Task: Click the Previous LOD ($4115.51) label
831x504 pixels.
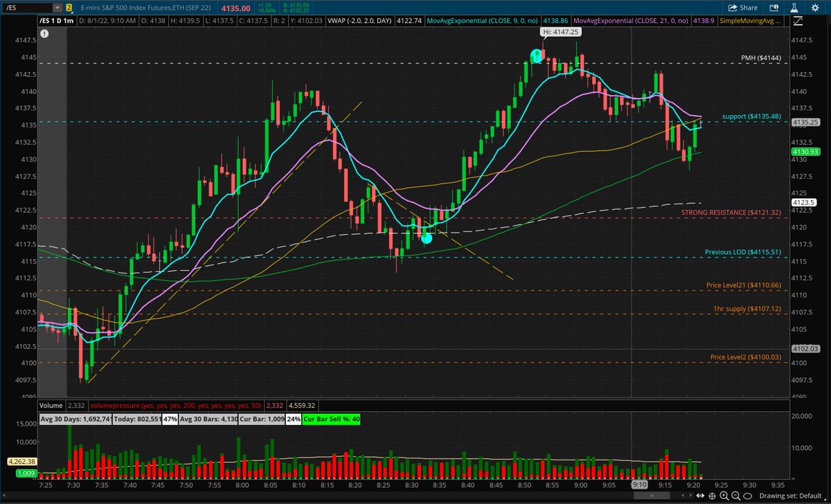Action: pyautogui.click(x=743, y=253)
